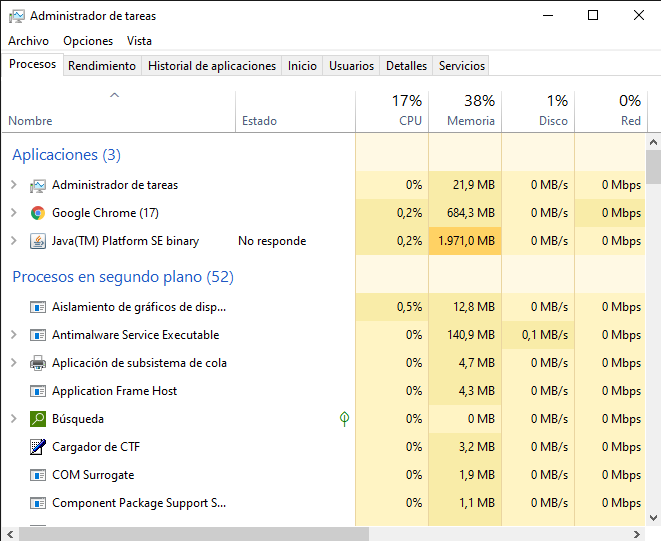Click the green leaf status icon
Image resolution: width=661 pixels, height=541 pixels.
pyautogui.click(x=345, y=419)
